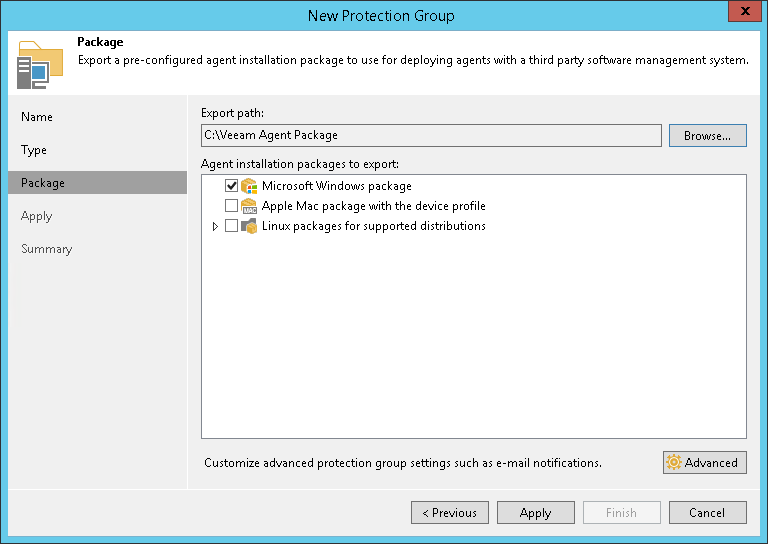This screenshot has width=768, height=544.
Task: Enable the Apple Mac package checkbox
Action: click(232, 206)
